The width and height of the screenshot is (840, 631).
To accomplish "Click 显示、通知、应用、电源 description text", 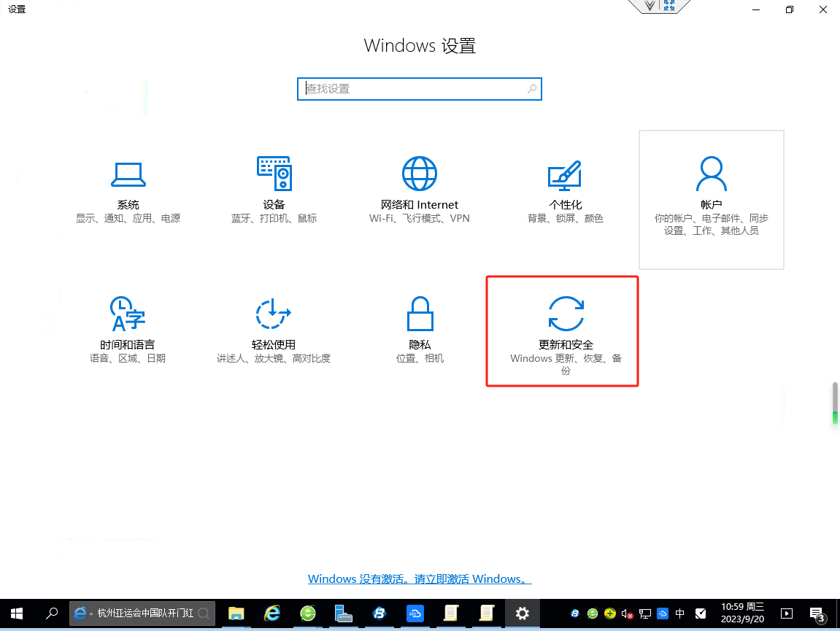I will pyautogui.click(x=128, y=219).
